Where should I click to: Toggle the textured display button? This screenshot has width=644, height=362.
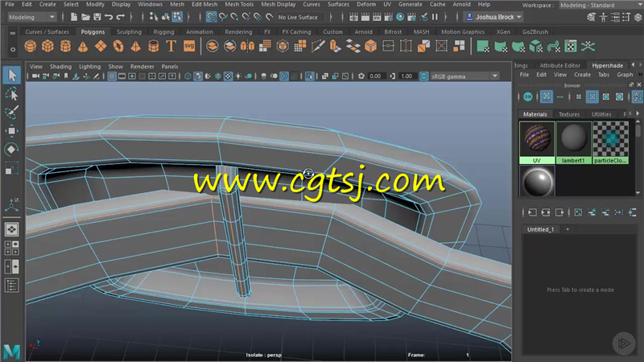(x=228, y=76)
